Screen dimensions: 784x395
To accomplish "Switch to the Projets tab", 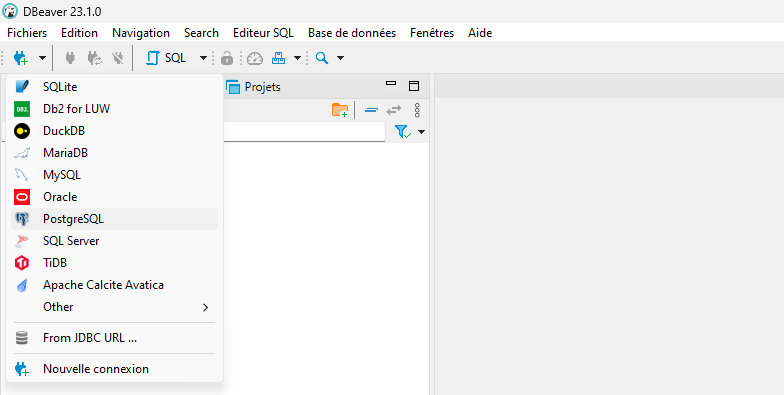I will coord(254,87).
